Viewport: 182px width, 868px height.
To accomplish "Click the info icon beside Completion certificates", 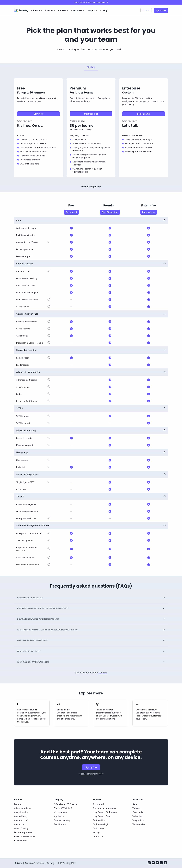I will coord(49,242).
